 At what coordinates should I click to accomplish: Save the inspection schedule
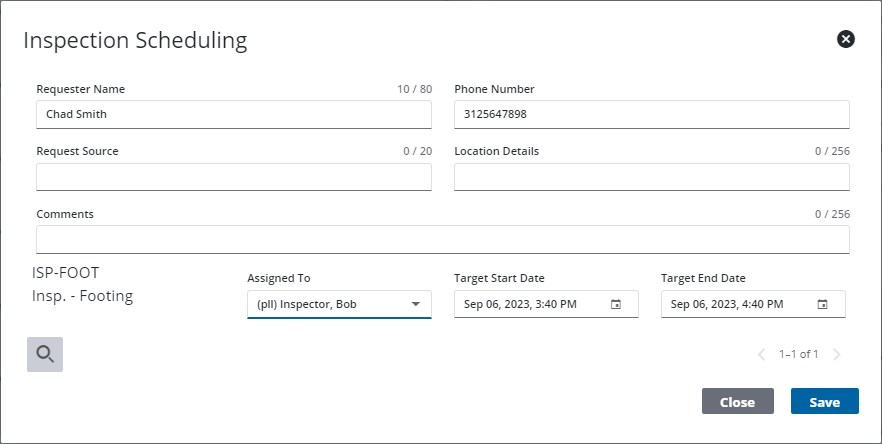(x=824, y=402)
